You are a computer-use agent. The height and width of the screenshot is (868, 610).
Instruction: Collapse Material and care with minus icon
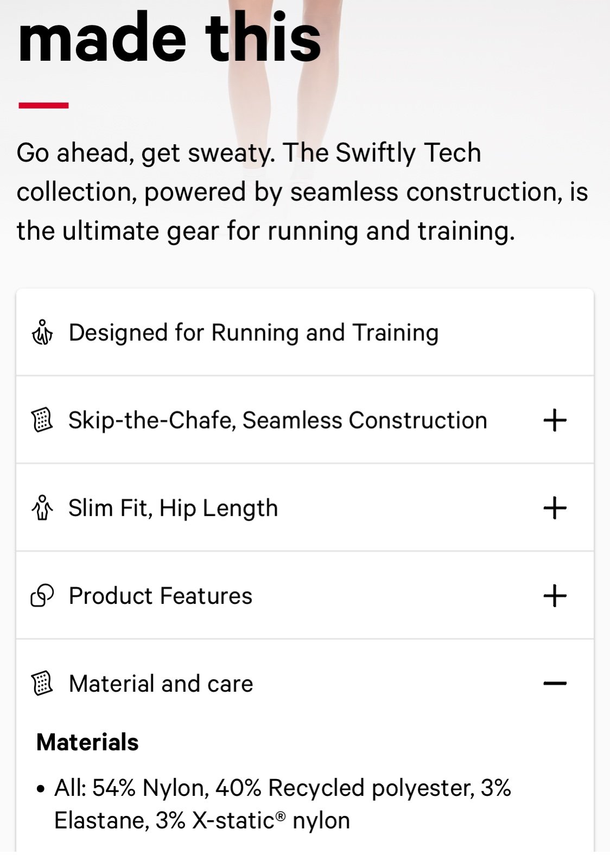point(555,684)
